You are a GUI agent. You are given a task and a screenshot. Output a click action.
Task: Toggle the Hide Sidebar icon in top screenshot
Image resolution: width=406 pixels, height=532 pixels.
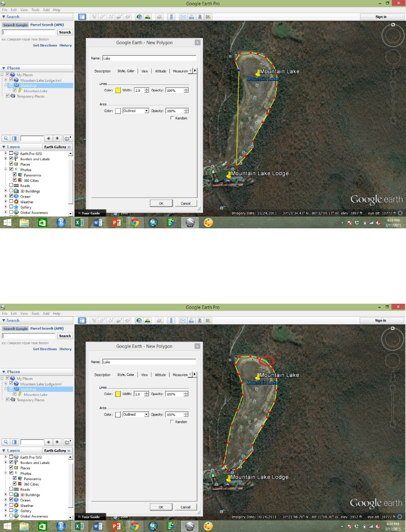coord(82,16)
